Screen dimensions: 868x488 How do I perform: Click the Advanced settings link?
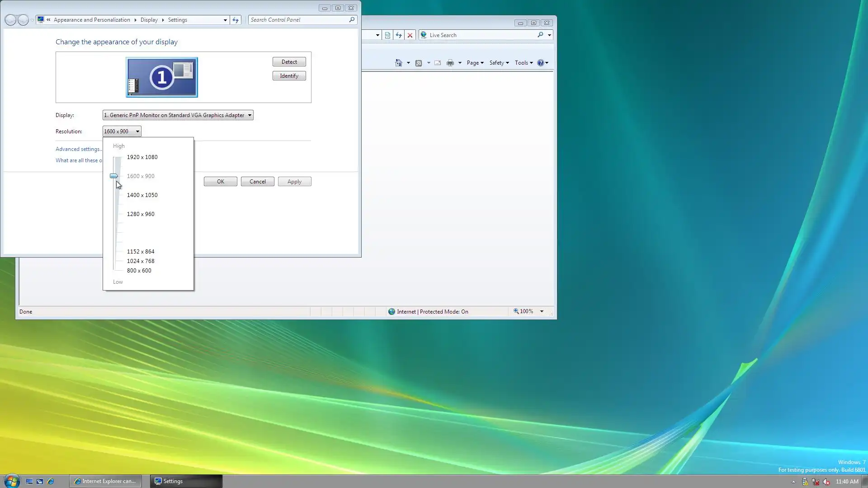(78, 149)
